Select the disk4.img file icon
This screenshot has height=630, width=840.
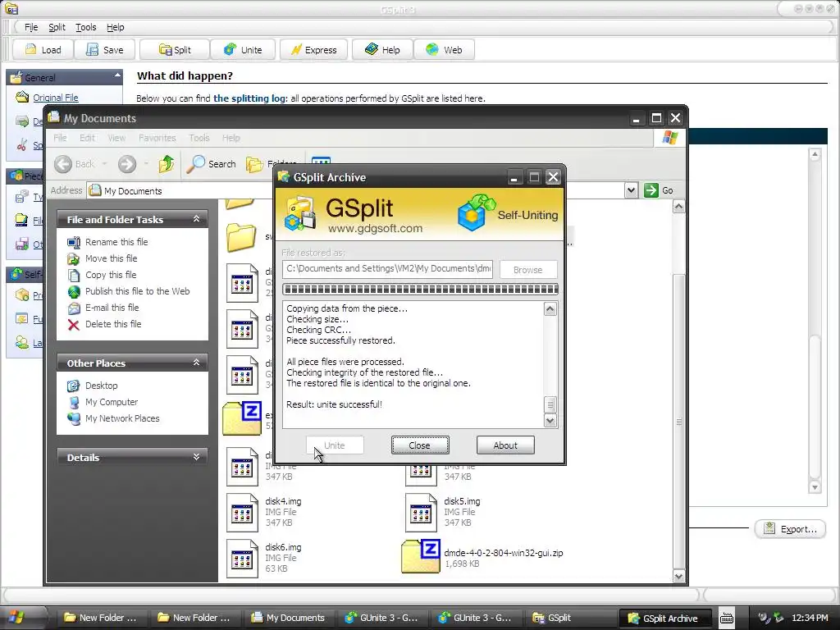click(242, 512)
